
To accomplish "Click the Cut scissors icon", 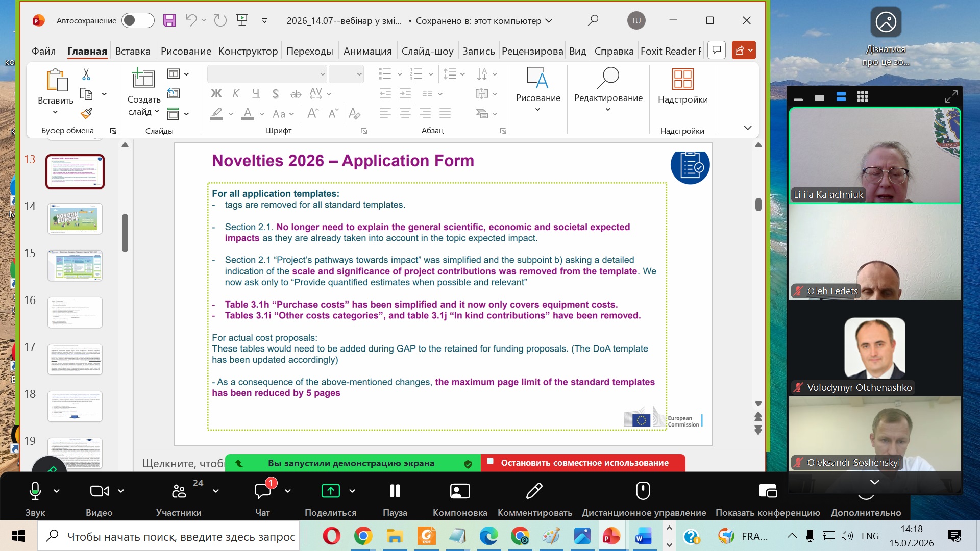I will (86, 74).
